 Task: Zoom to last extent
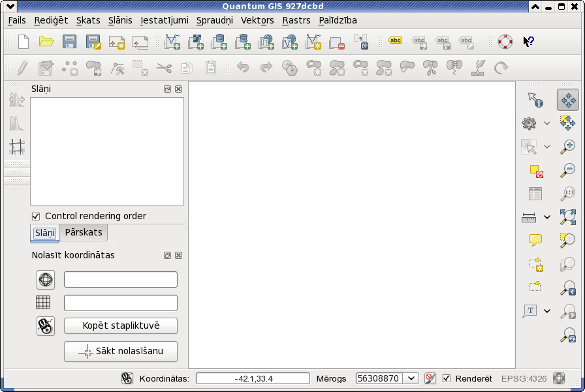click(x=567, y=288)
